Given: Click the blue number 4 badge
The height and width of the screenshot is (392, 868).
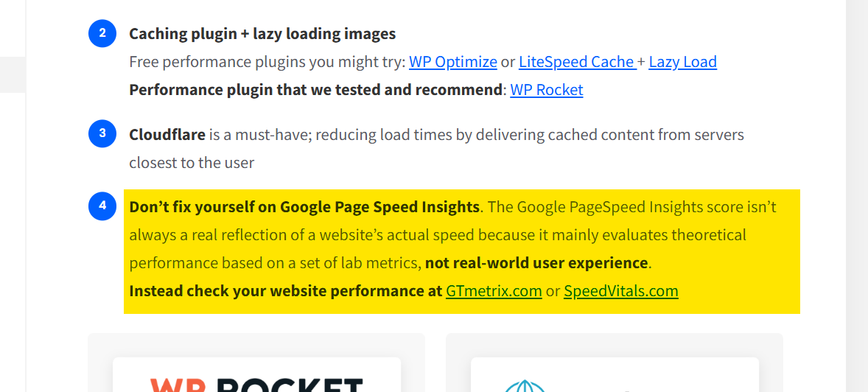Looking at the screenshot, I should coord(102,206).
